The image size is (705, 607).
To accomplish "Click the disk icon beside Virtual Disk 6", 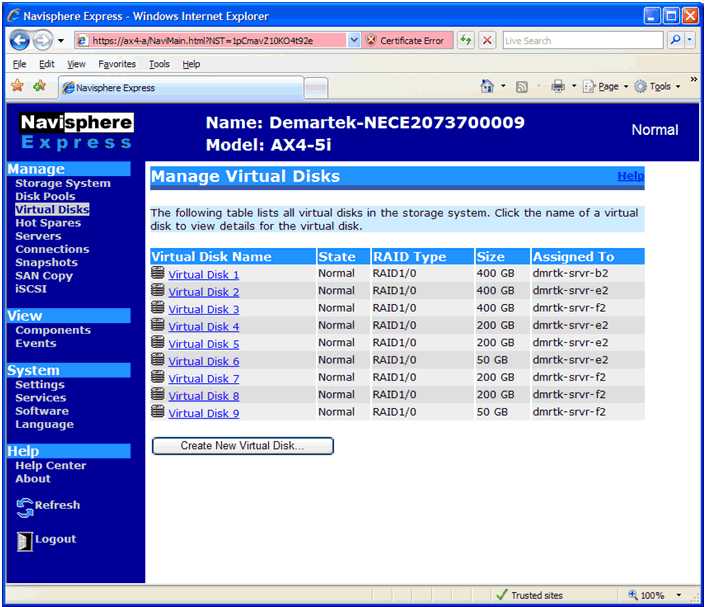I will click(158, 360).
